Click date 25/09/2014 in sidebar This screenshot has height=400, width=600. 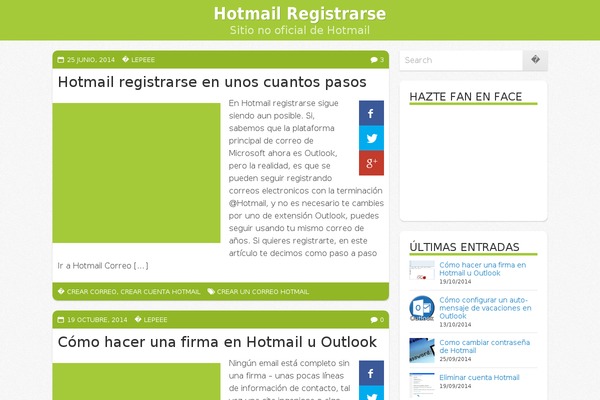455,359
